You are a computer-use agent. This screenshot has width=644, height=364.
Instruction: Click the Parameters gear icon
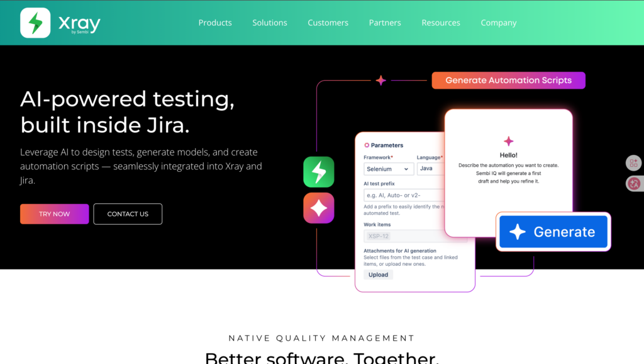click(x=367, y=145)
